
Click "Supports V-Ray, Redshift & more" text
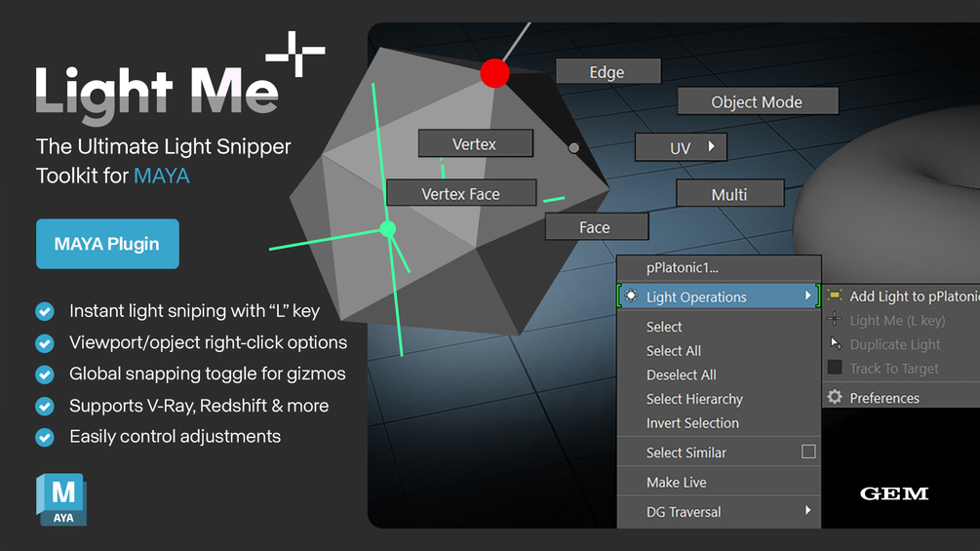[x=199, y=406]
